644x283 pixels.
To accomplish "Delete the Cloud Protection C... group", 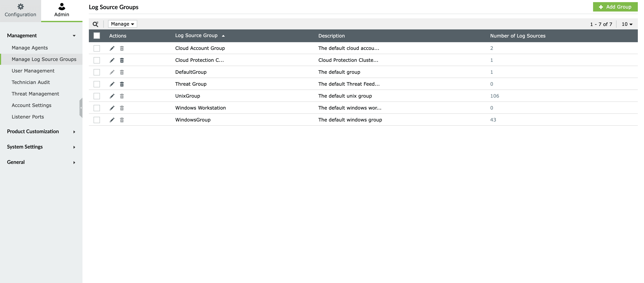I will (x=122, y=60).
